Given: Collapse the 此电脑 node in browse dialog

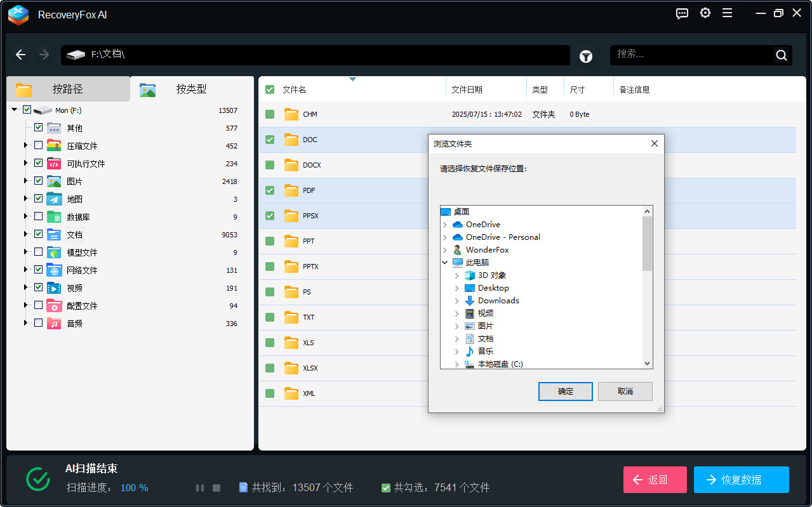Looking at the screenshot, I should (444, 262).
